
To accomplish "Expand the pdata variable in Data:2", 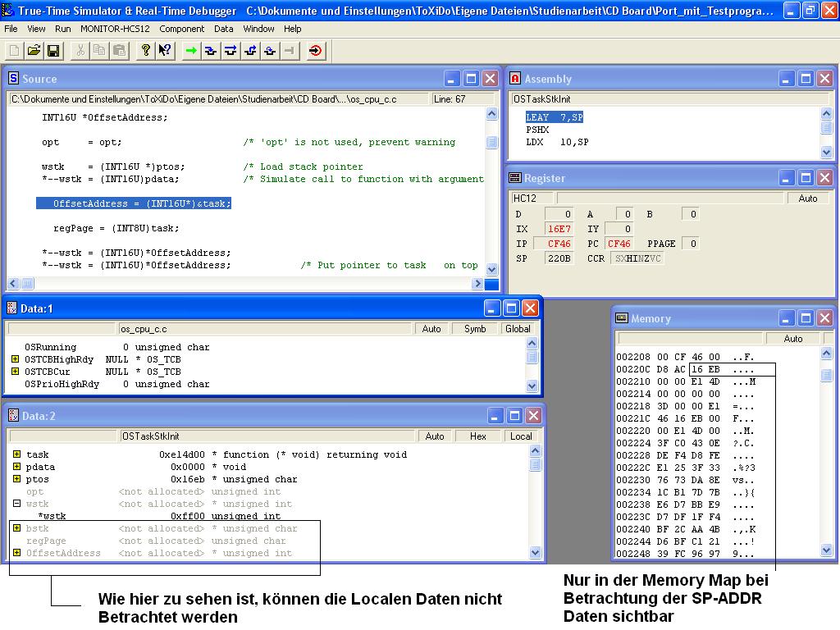I will tap(16, 466).
